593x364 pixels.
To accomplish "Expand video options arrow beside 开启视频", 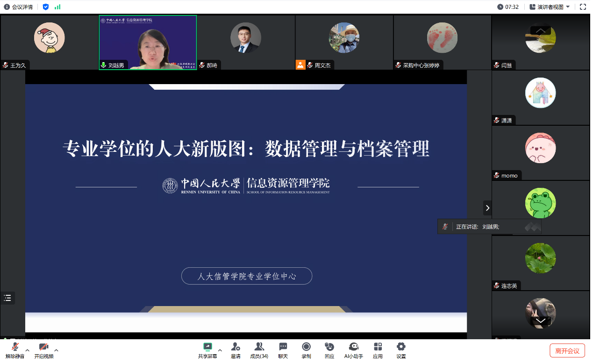I will (x=56, y=350).
